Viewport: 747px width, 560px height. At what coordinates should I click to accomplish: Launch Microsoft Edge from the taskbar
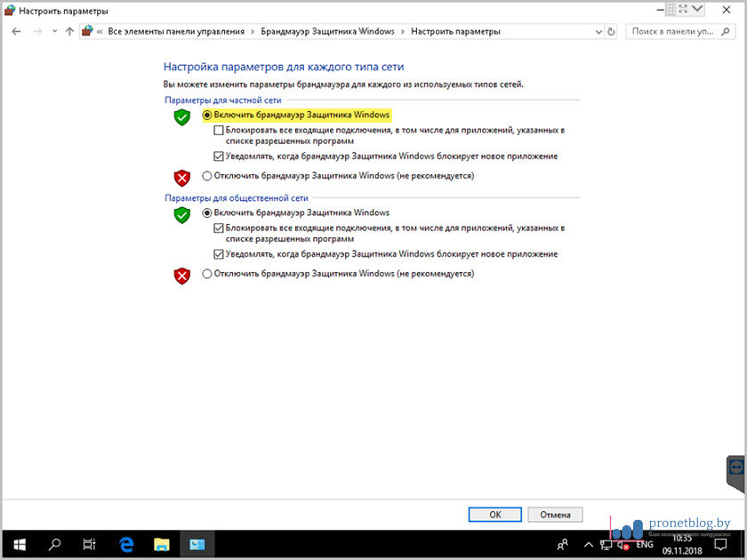[125, 543]
